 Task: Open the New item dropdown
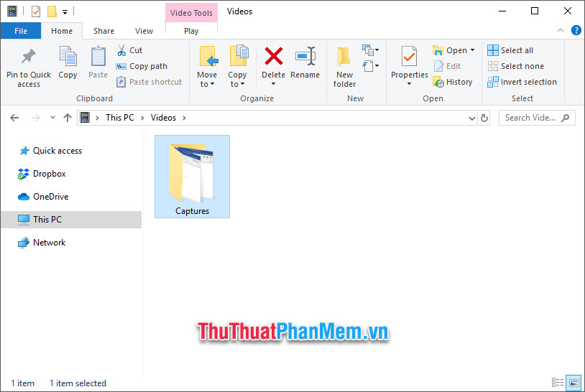coord(370,50)
